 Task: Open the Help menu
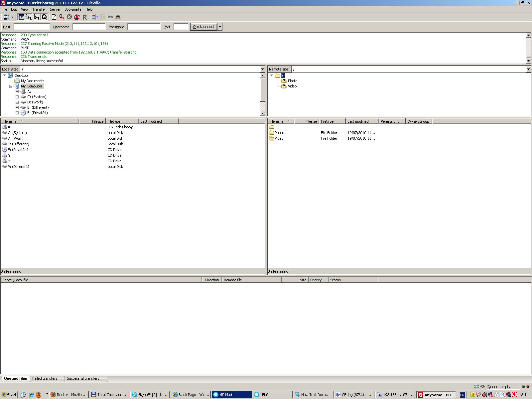(89, 9)
